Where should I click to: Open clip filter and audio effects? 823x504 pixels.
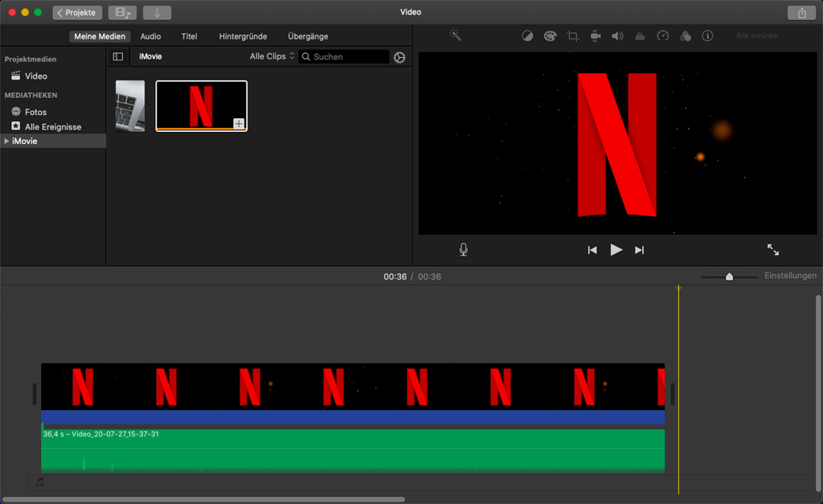click(x=685, y=35)
